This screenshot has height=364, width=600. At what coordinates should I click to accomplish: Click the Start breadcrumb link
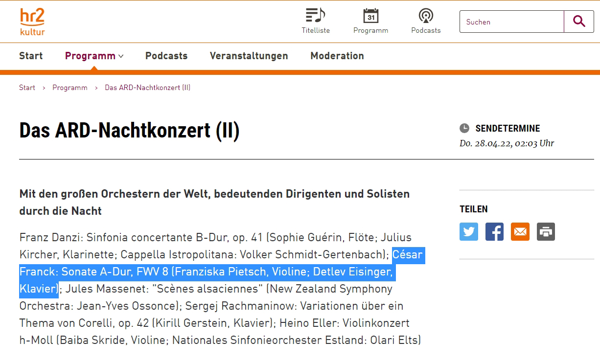pyautogui.click(x=27, y=88)
